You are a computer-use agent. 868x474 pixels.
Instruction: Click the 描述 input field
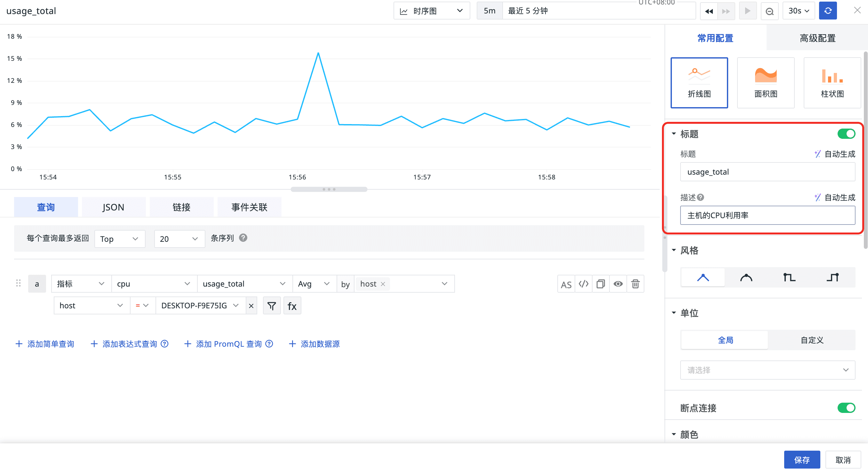767,215
